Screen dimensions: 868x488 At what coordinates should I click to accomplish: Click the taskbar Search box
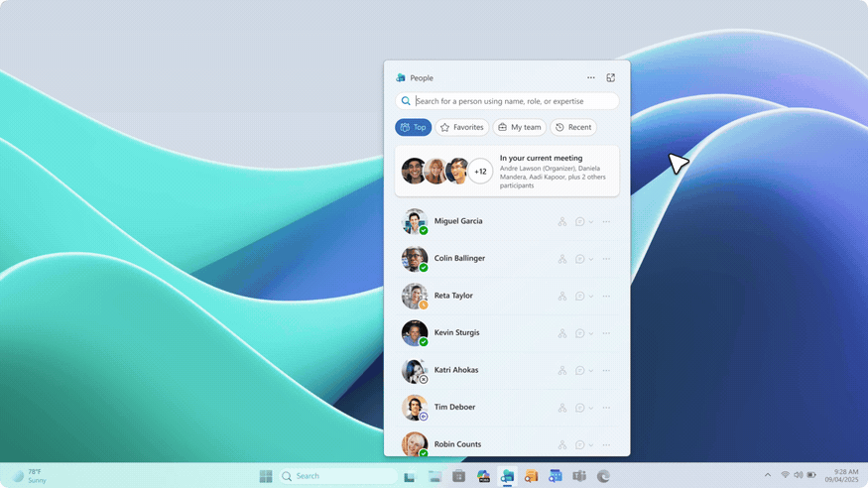click(x=339, y=476)
